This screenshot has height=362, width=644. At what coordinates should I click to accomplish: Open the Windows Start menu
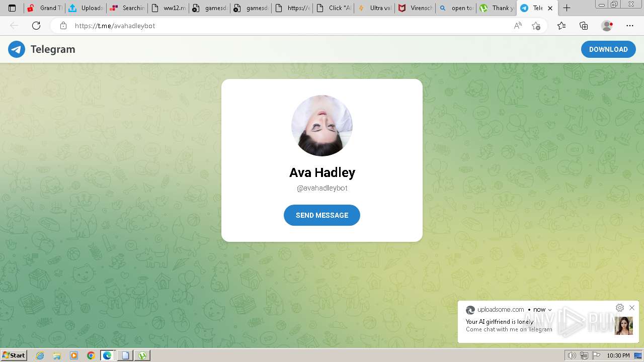tap(14, 355)
